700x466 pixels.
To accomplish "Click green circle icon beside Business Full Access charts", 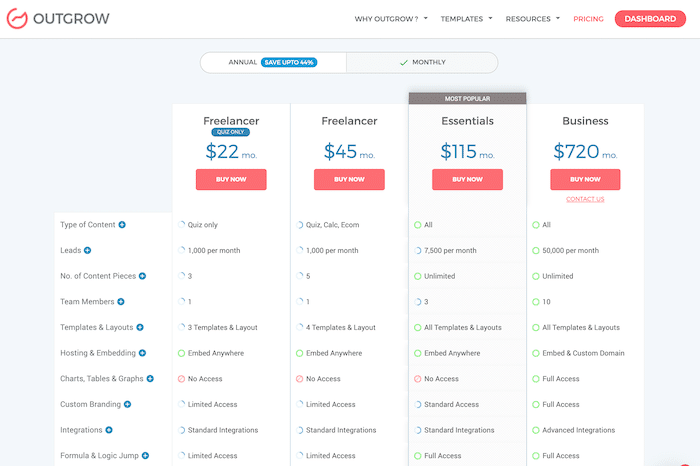I will click(536, 379).
